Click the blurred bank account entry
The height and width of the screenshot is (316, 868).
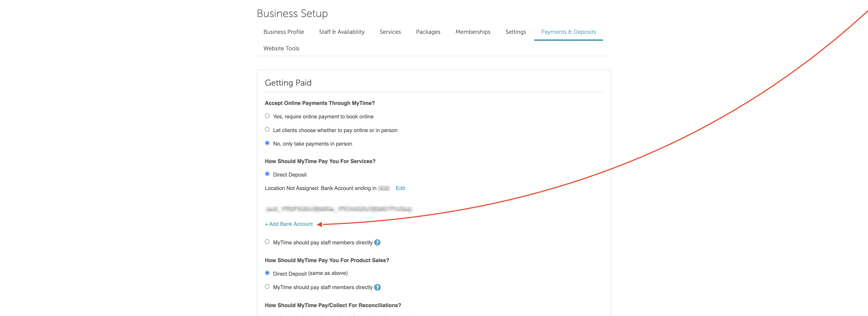pos(339,209)
